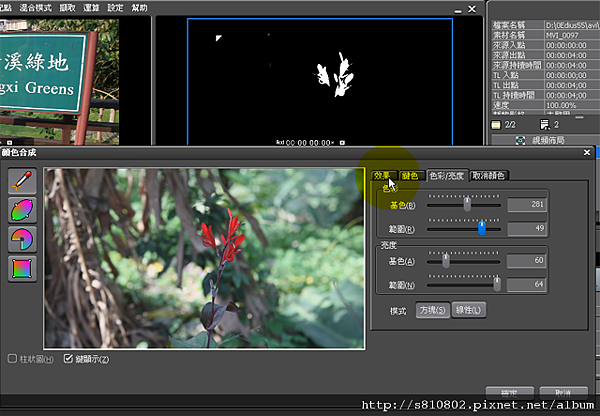This screenshot has width=600, height=416.
Task: Open the 擷取 menu
Action: (x=66, y=6)
